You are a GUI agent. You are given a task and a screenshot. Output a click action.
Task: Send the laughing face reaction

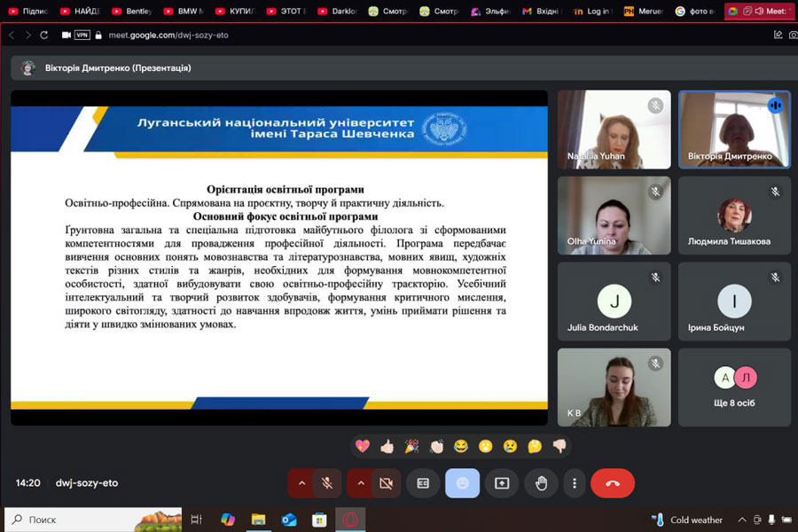460,446
